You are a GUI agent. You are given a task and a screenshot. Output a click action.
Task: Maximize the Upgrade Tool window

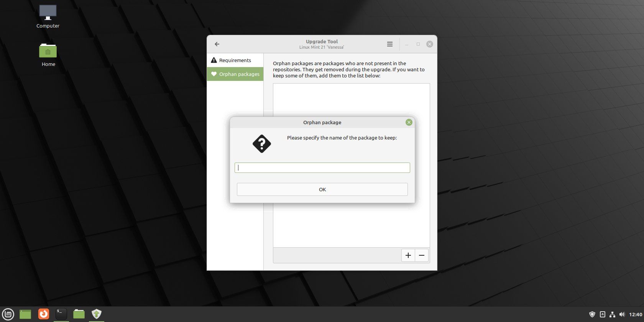pyautogui.click(x=418, y=44)
